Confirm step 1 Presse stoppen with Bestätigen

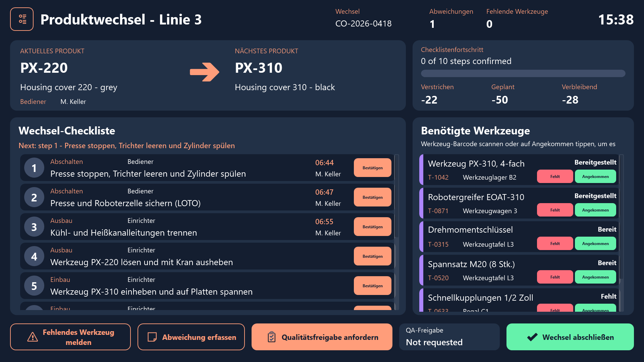tap(372, 168)
